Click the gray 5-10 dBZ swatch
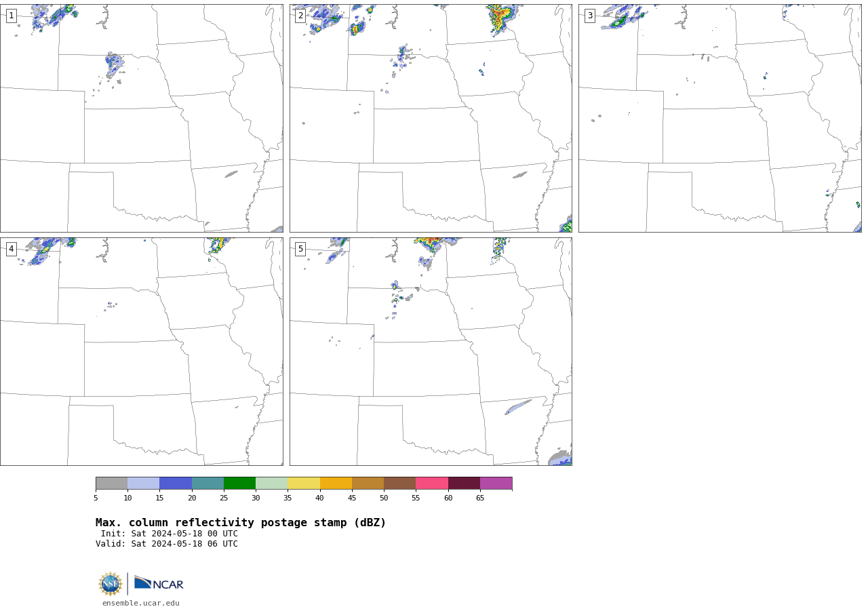This screenshot has height=611, width=868. click(x=112, y=484)
